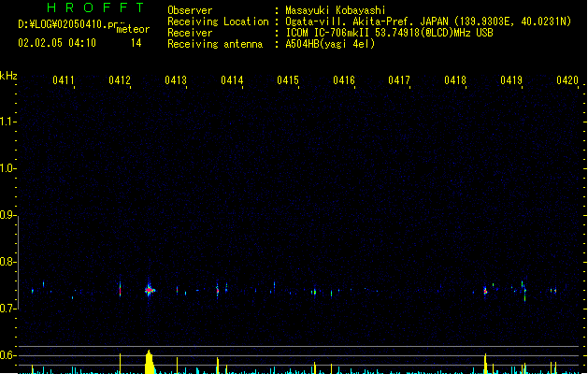Click the tall yellow intensity peak after 0412
This screenshot has height=374, width=588.
tap(150, 362)
